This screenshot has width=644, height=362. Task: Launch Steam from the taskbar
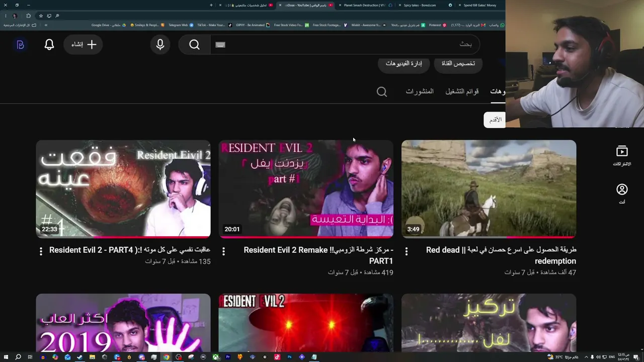[79, 357]
